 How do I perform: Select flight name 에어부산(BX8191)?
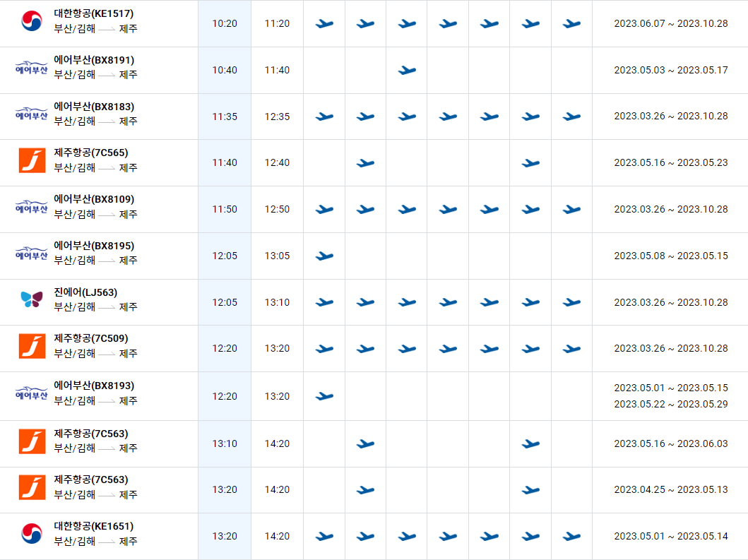[x=94, y=60]
